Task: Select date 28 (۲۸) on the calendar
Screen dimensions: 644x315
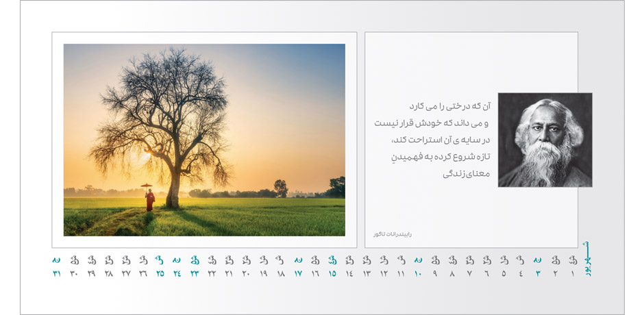Action: (x=108, y=274)
